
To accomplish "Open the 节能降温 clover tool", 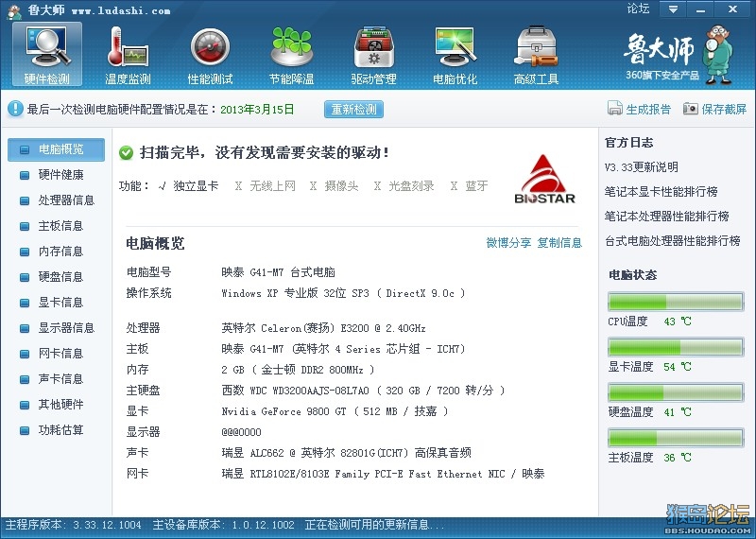I will pos(292,56).
